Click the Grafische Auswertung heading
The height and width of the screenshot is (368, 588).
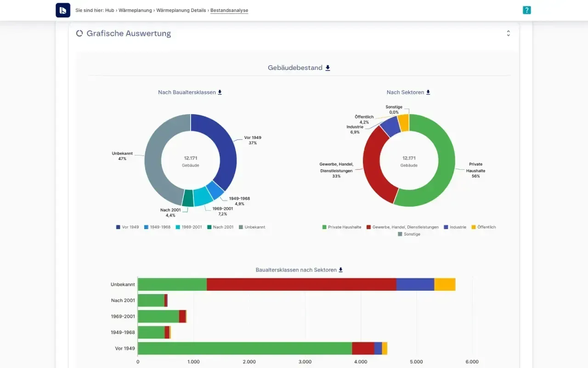tap(129, 33)
